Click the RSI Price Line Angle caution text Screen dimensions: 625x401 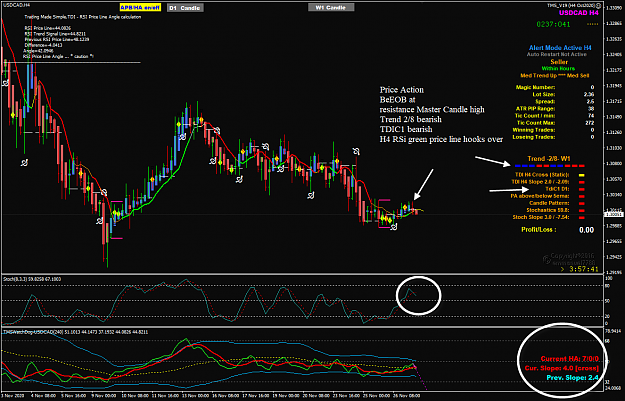58,56
